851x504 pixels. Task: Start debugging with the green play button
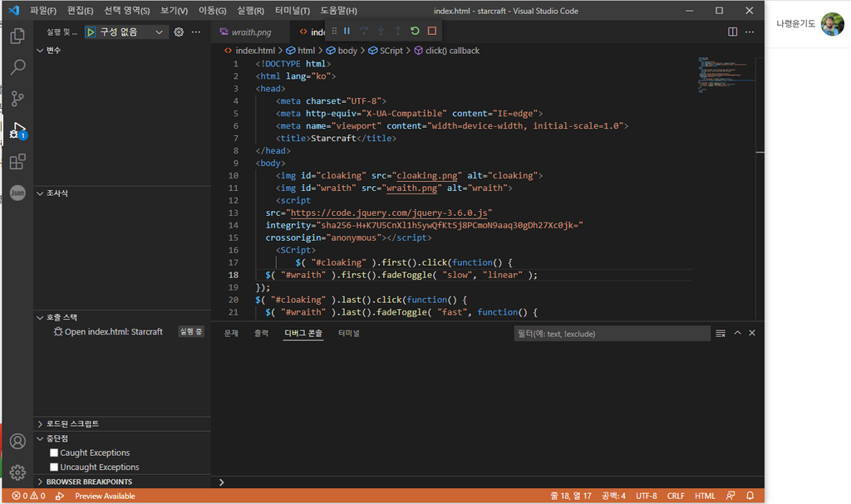point(91,32)
